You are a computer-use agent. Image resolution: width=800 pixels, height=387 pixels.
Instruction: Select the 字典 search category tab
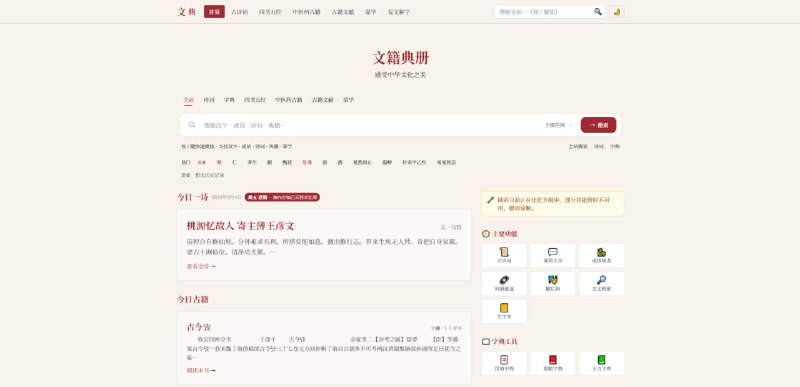click(229, 100)
